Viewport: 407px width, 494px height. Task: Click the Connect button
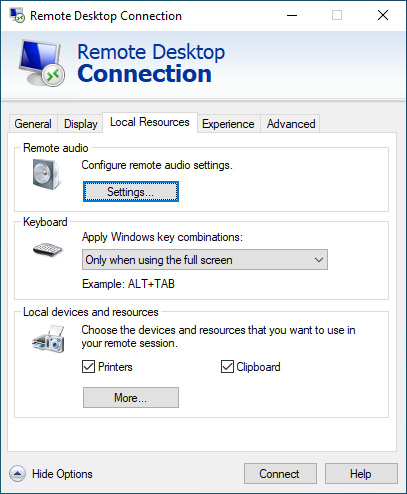tap(280, 473)
